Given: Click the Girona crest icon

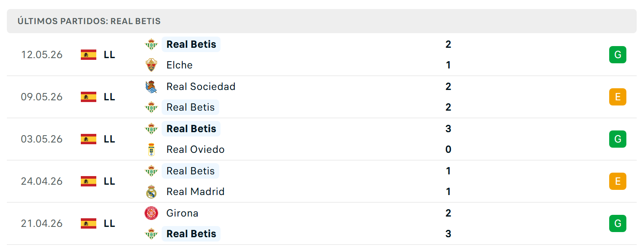Looking at the screenshot, I should pyautogui.click(x=151, y=213).
